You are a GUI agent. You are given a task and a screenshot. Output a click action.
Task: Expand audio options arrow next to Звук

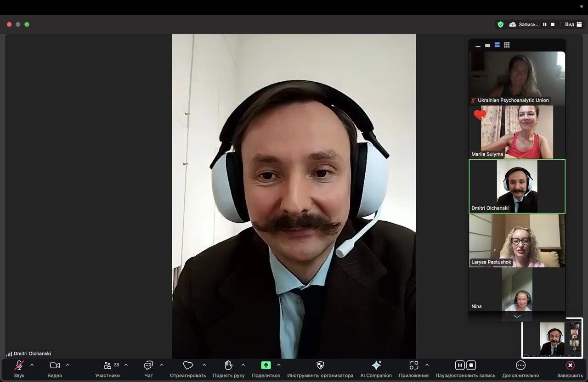(32, 365)
